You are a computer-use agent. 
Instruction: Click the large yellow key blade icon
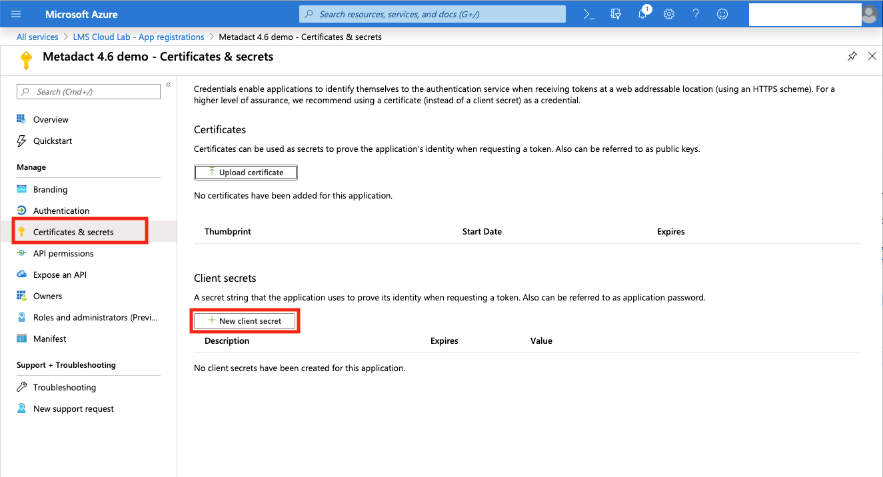pyautogui.click(x=26, y=60)
